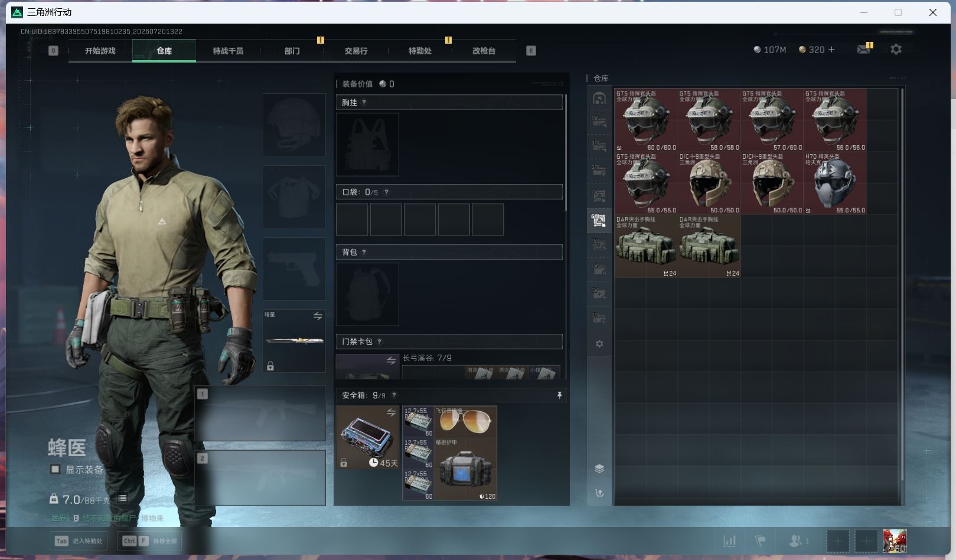Viewport: 956px width, 560px height.
Task: Click the loadout panel vertical scrollbar
Action: point(566,152)
